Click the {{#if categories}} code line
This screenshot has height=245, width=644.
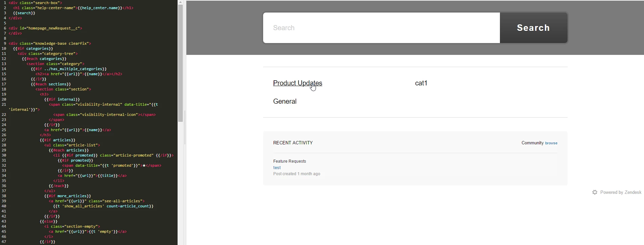(x=33, y=48)
